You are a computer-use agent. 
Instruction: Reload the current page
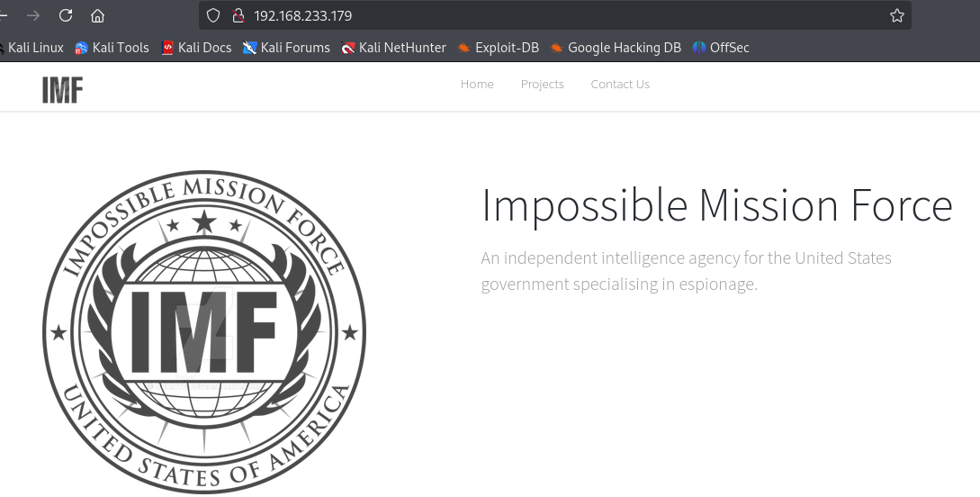click(x=66, y=15)
